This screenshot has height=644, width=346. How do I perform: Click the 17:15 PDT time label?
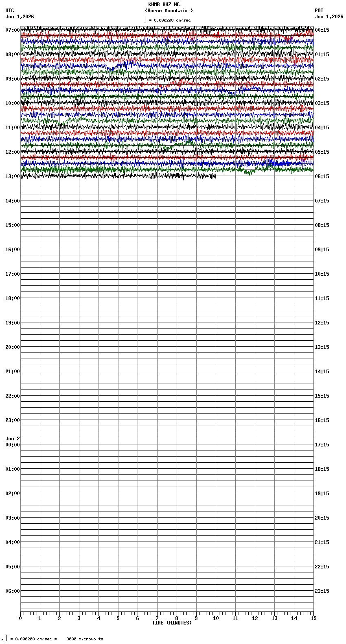click(322, 445)
